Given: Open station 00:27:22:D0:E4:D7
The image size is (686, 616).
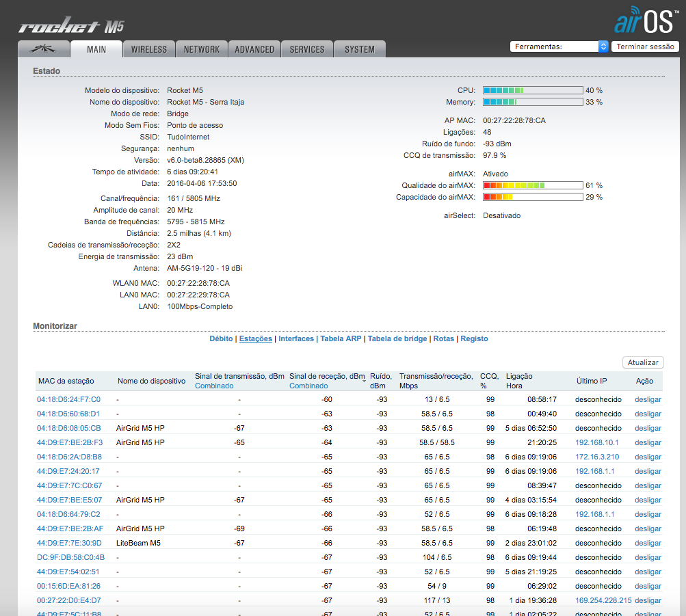Looking at the screenshot, I should 68,600.
